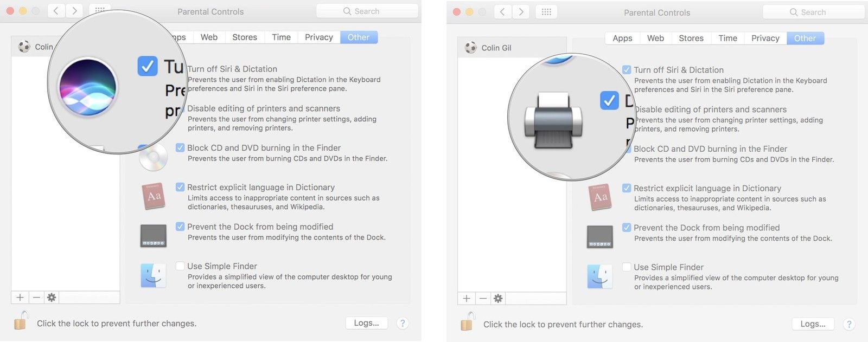This screenshot has height=342, width=868.
Task: Enable Use Simple Finder checkbox in the left window
Action: click(x=180, y=266)
